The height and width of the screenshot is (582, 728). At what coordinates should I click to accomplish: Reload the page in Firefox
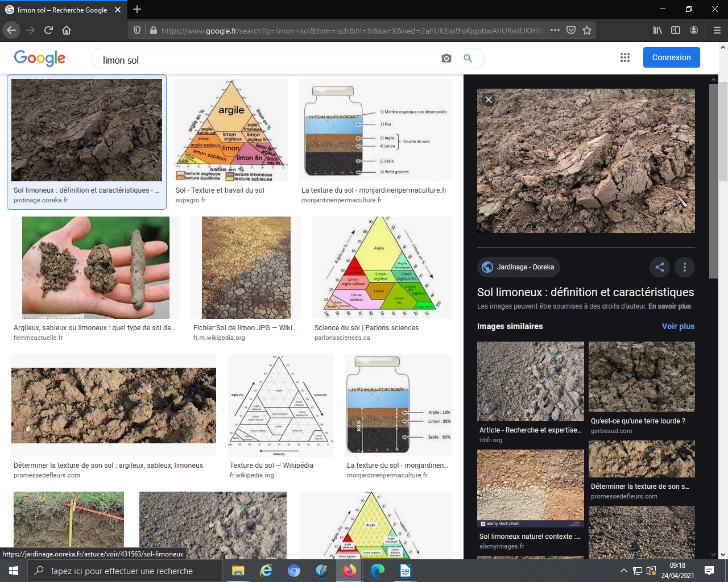point(48,30)
